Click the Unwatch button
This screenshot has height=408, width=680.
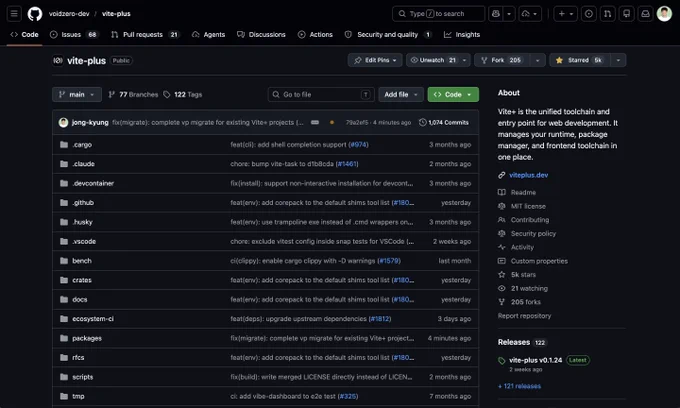433,60
